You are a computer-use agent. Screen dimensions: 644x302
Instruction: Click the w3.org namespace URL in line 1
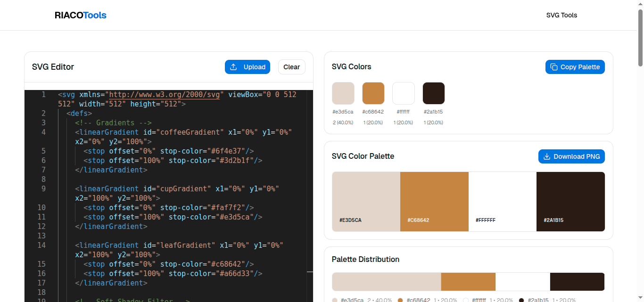[165, 94]
